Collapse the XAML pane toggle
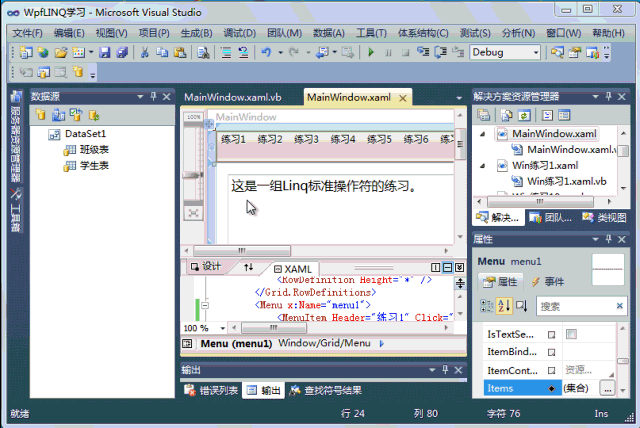The image size is (640, 428). pyautogui.click(x=460, y=267)
